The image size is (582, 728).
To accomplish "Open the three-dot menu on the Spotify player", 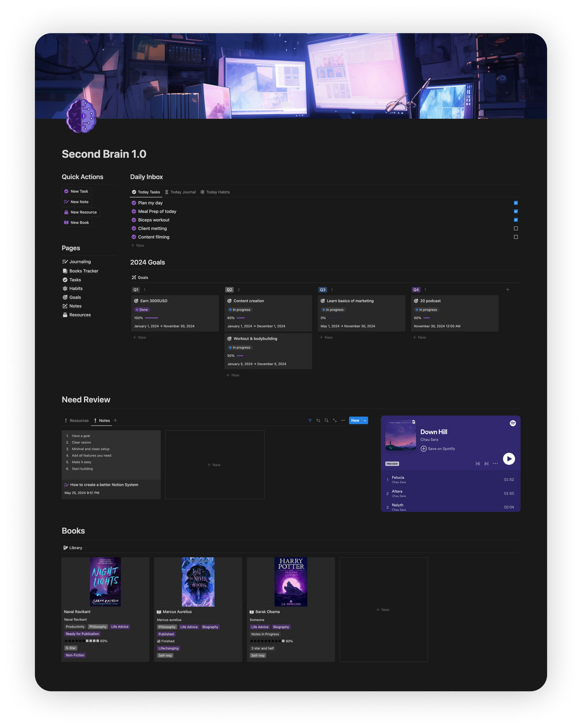I will click(x=495, y=463).
